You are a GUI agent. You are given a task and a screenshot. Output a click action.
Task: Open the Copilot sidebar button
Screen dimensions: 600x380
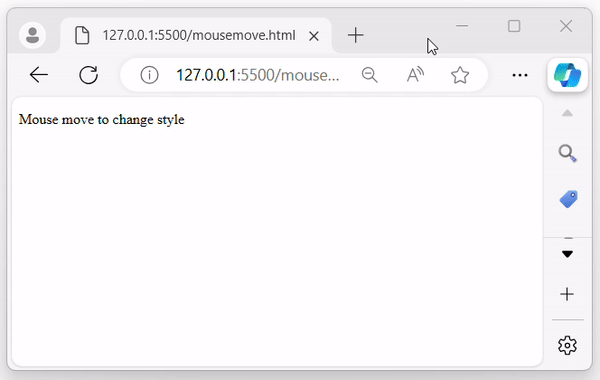567,75
